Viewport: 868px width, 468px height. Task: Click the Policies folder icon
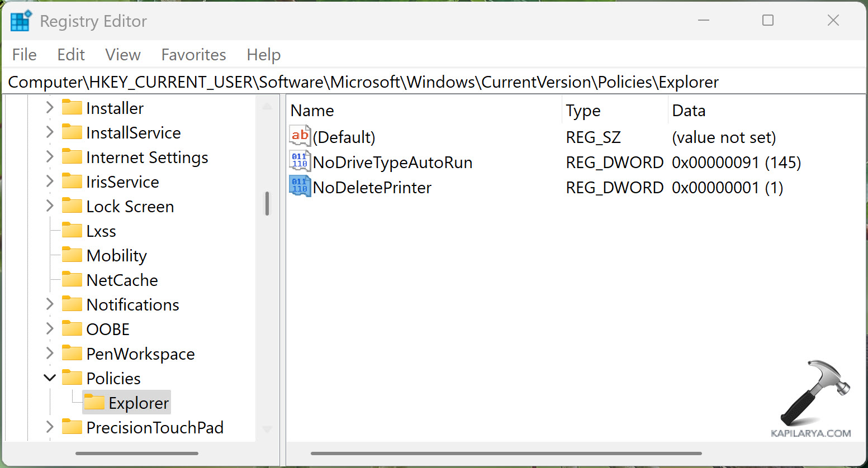[72, 378]
